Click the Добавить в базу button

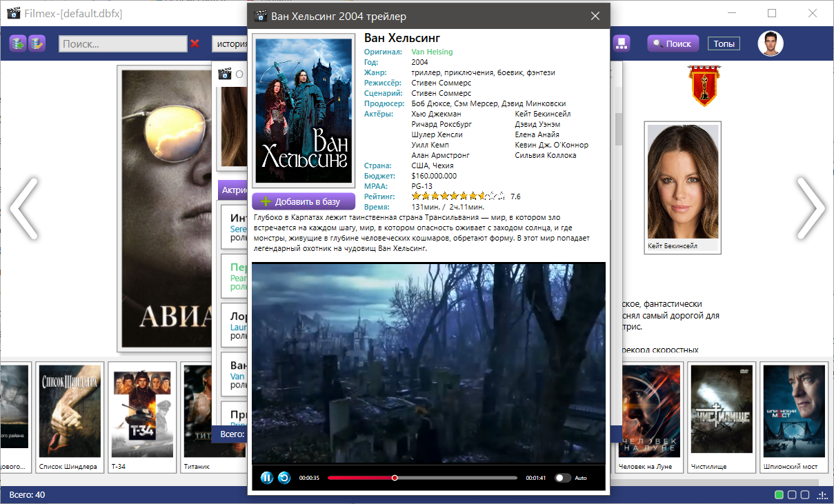coord(304,202)
